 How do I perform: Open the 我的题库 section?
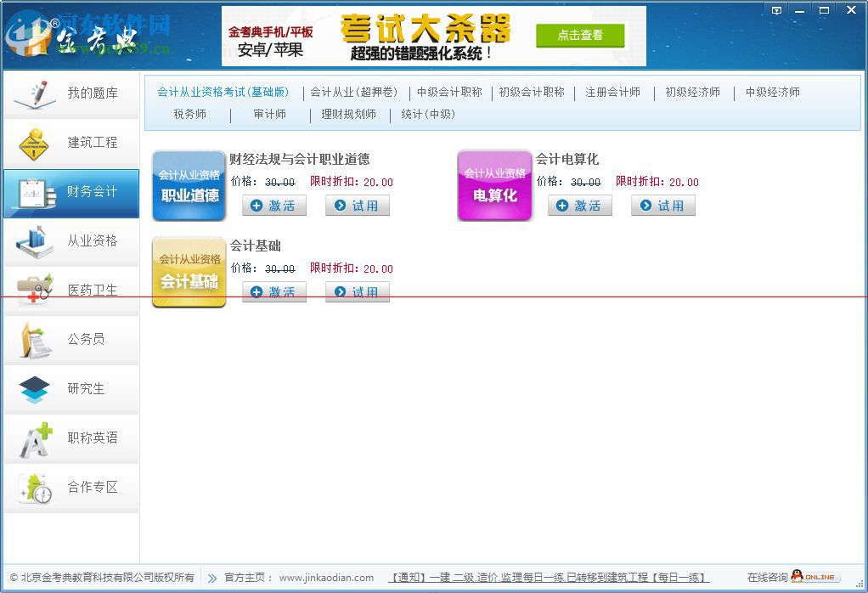[x=70, y=93]
